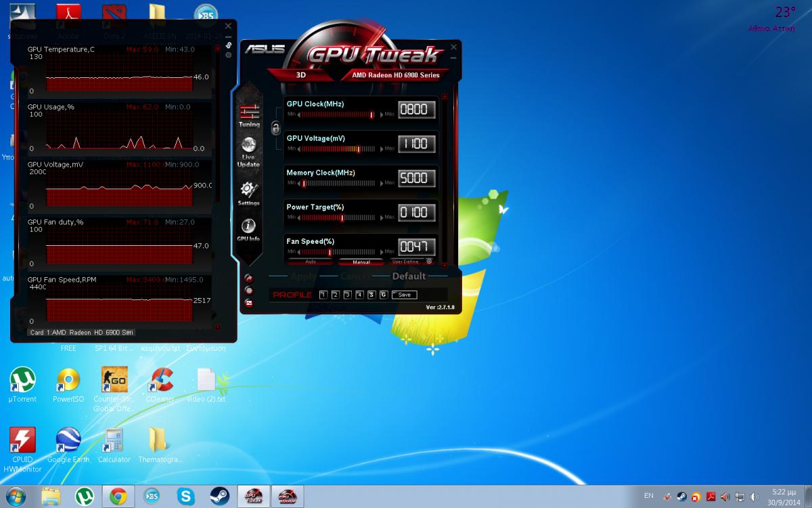Image resolution: width=812 pixels, height=508 pixels.
Task: Increase Power Target with the Max arrow
Action: [381, 217]
